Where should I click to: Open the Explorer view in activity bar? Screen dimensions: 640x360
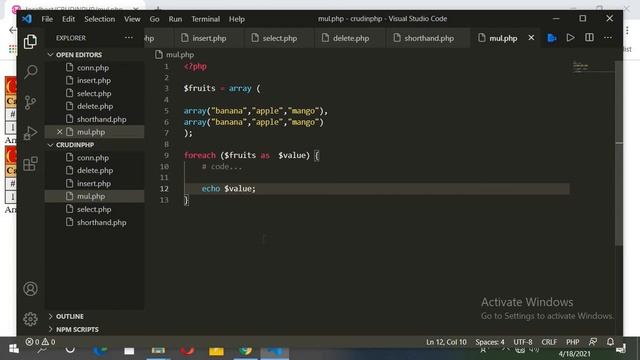30,42
